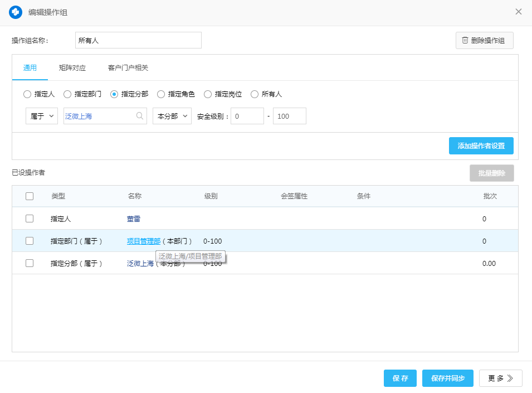Click the 添加操作者设置 button

[x=481, y=145]
